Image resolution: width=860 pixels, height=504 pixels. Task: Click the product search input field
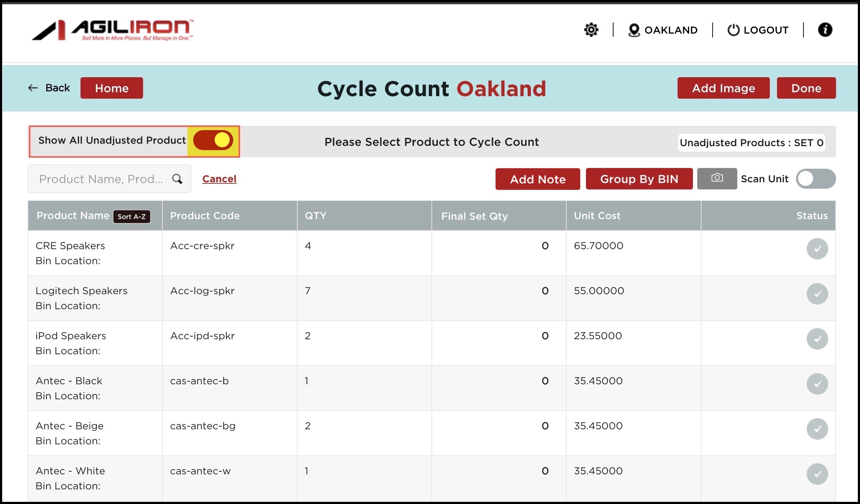pos(101,179)
